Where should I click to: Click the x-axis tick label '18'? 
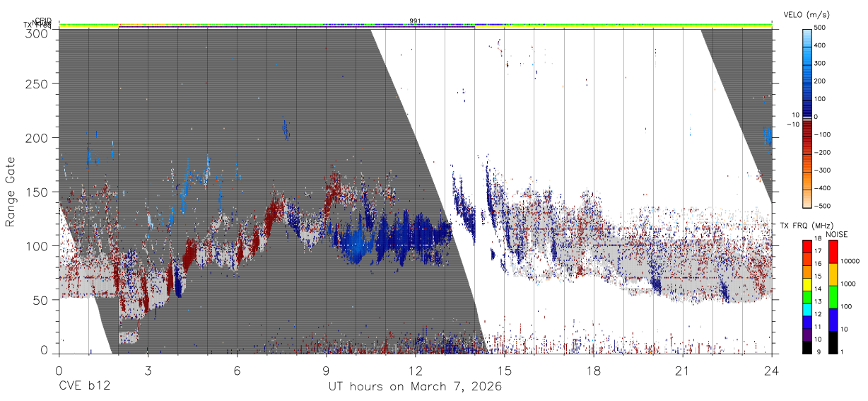point(594,371)
